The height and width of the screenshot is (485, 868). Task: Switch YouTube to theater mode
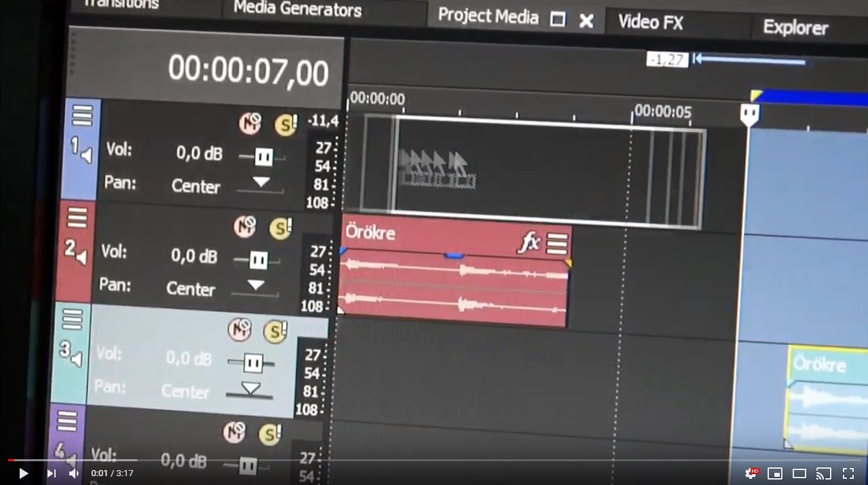coord(799,473)
